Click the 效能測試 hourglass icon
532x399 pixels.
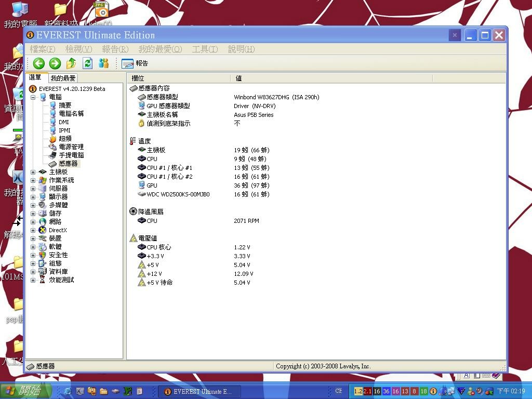43,280
